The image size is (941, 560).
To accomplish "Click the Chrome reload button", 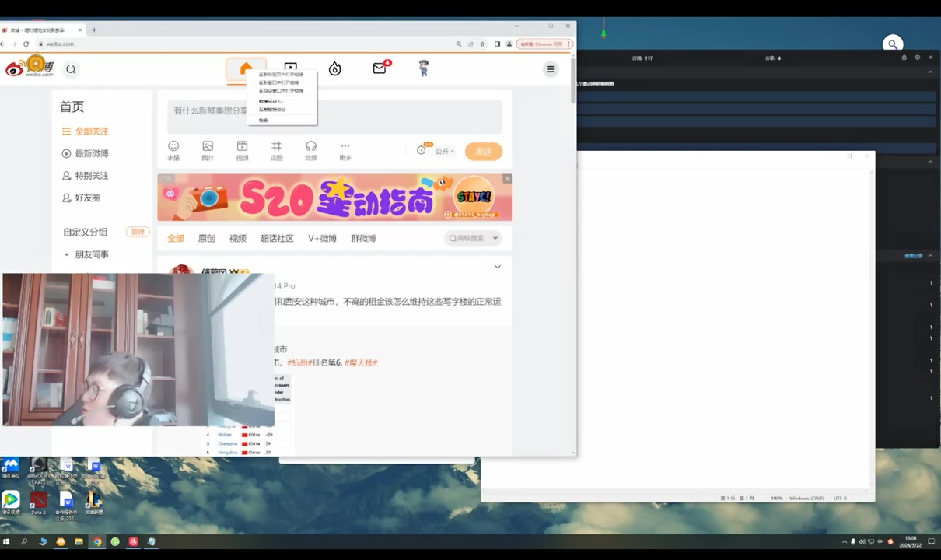I will pyautogui.click(x=26, y=44).
